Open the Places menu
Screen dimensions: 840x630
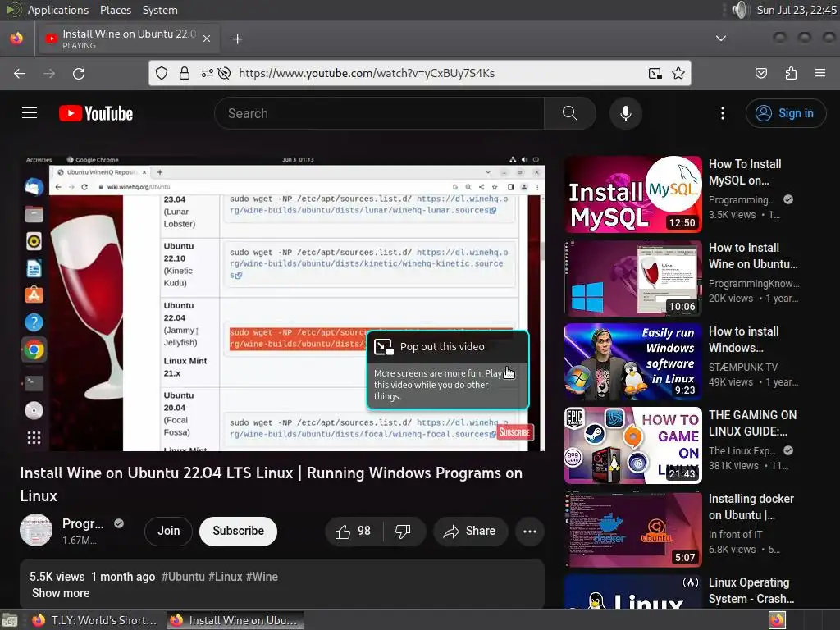(116, 10)
